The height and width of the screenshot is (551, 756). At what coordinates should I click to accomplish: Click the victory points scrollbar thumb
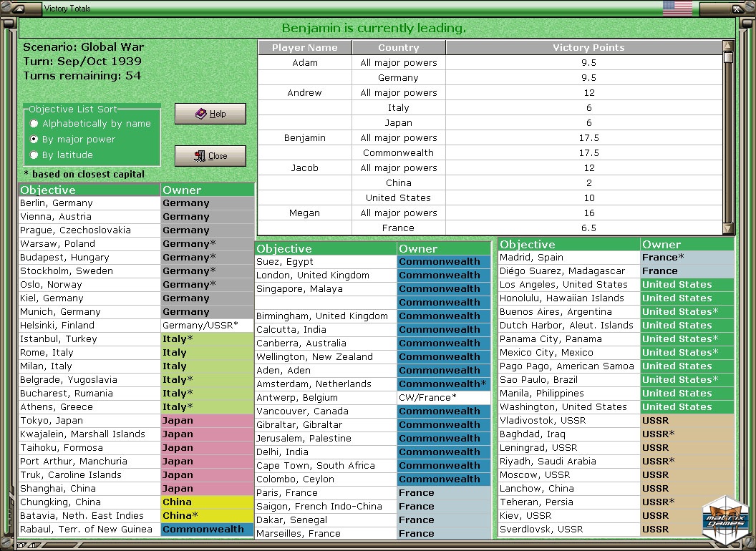click(x=728, y=58)
